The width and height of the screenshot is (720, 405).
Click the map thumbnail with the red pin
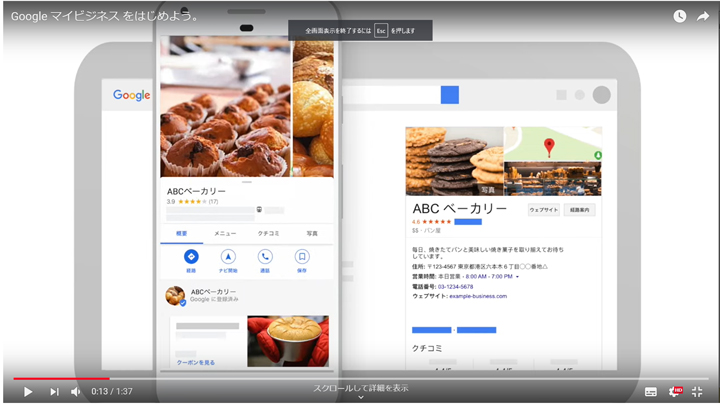pos(552,144)
